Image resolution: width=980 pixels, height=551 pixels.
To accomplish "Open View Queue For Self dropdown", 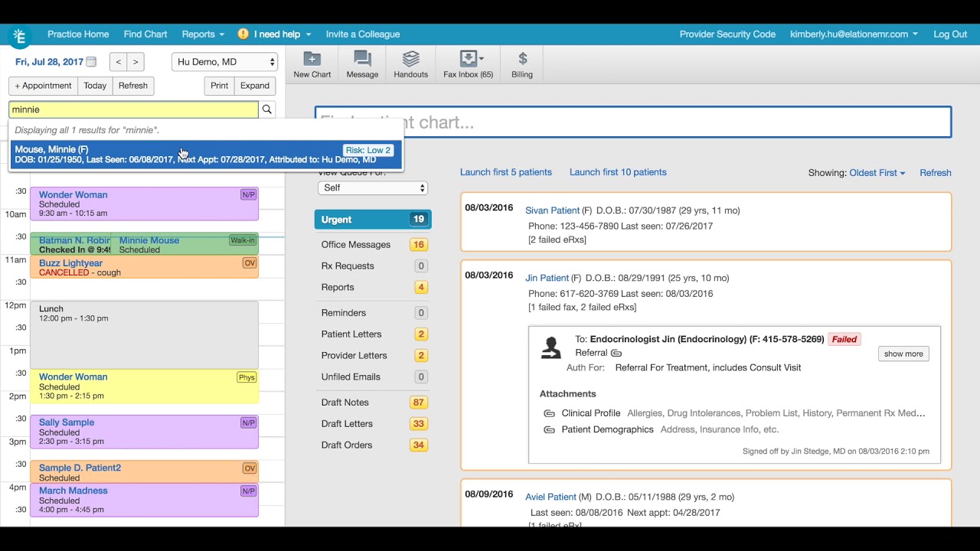I will (373, 188).
